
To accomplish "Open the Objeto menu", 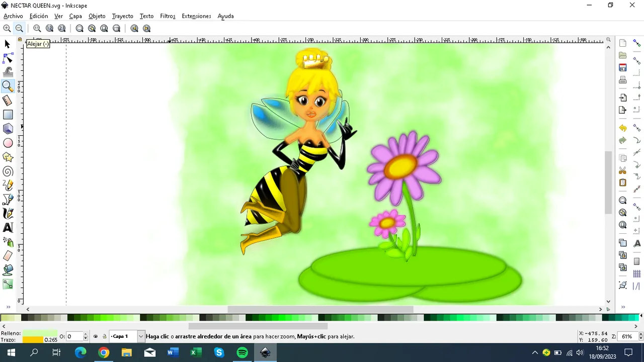I will coord(97,16).
